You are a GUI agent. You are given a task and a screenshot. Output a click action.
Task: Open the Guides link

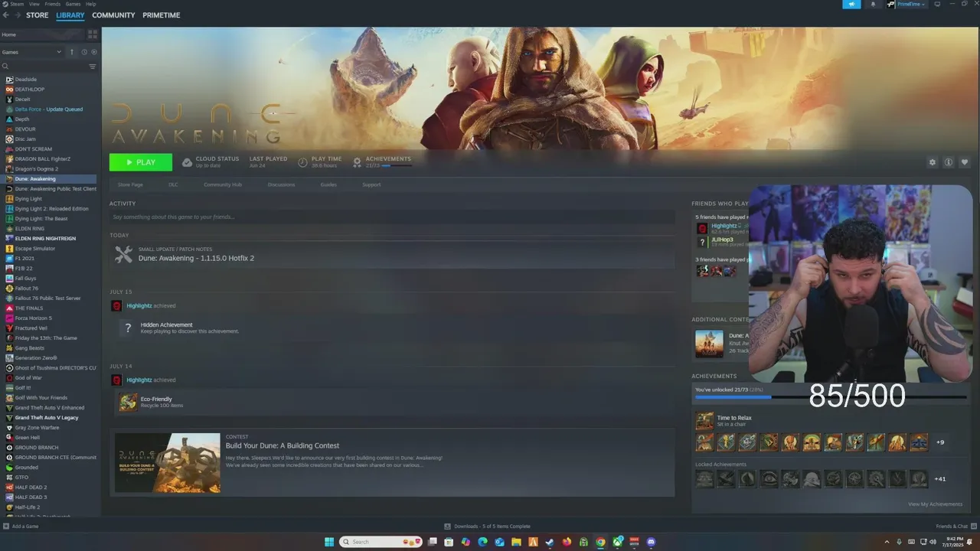coord(328,184)
